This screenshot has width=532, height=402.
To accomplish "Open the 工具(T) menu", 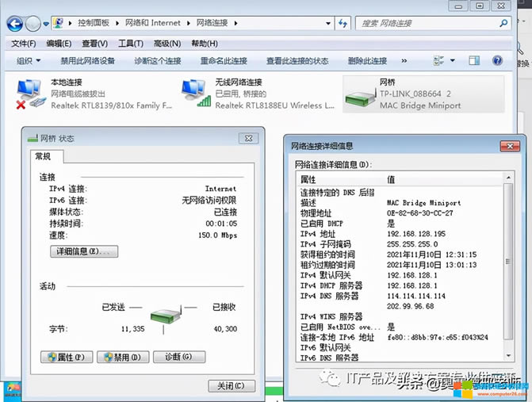I will tap(131, 44).
